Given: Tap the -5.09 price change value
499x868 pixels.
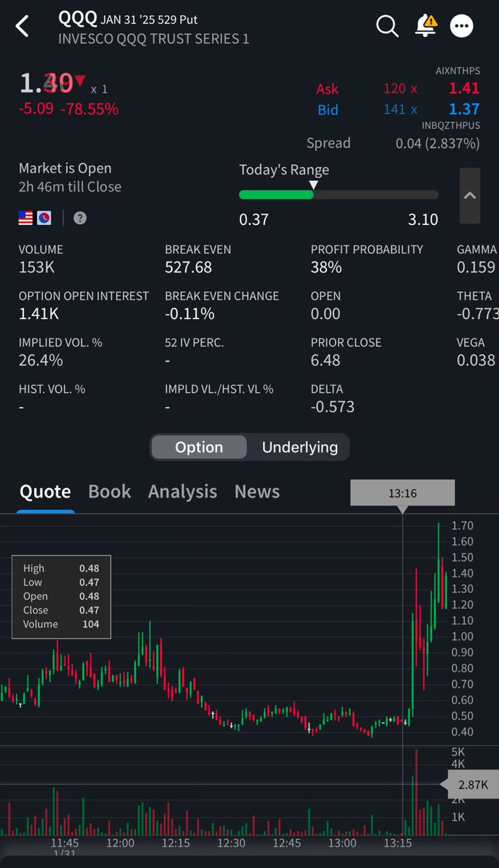Looking at the screenshot, I should click(36, 109).
